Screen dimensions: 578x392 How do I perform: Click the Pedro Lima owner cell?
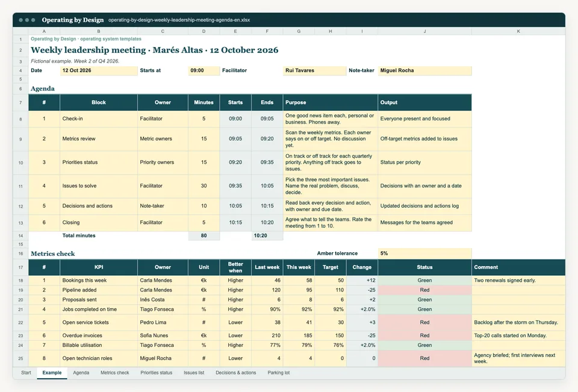163,322
